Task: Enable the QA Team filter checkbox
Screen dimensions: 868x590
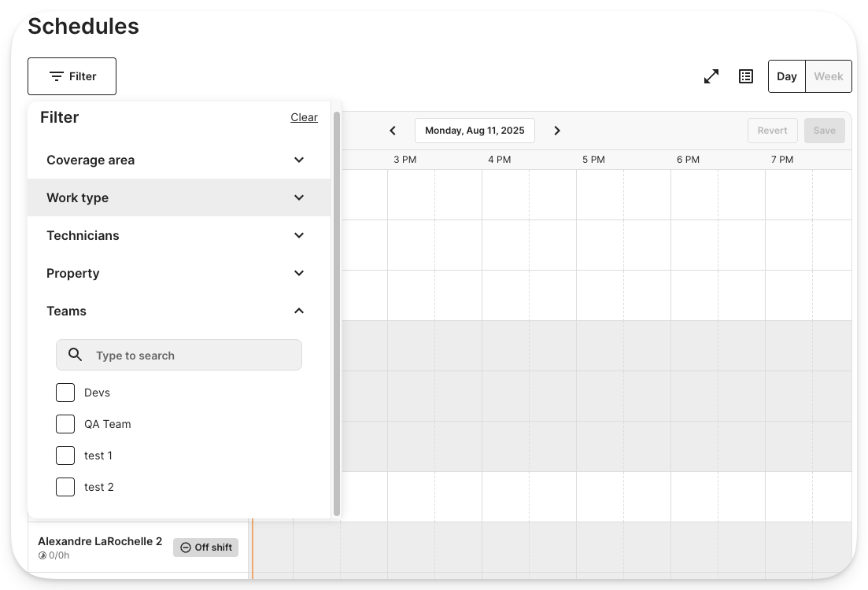Action: 65,423
